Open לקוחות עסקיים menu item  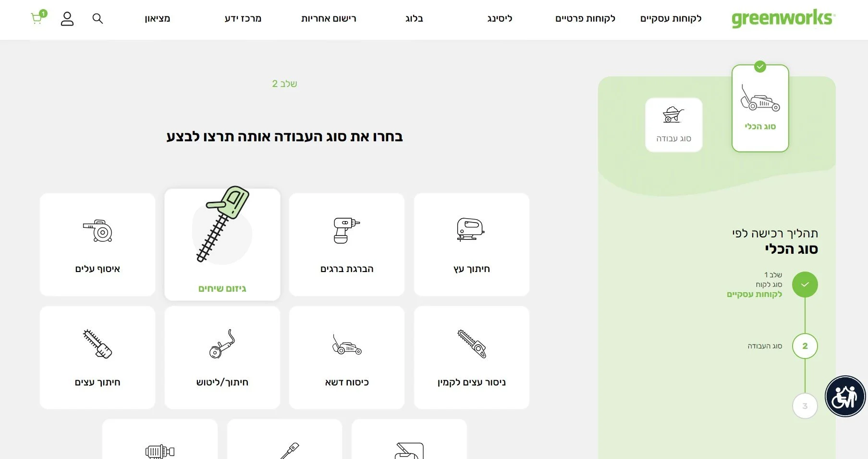pyautogui.click(x=671, y=19)
